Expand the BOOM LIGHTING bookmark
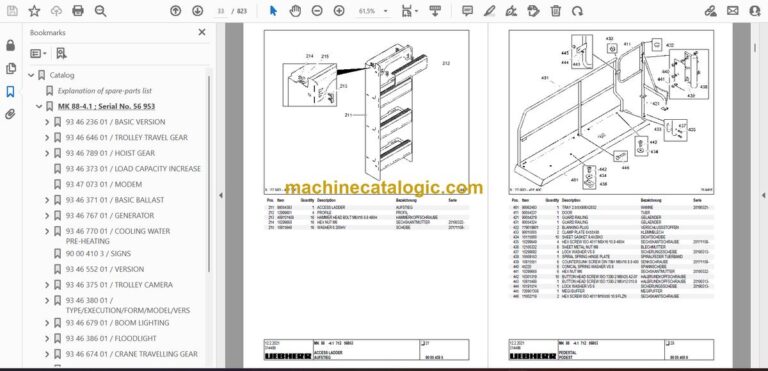768x371 pixels. [47, 323]
